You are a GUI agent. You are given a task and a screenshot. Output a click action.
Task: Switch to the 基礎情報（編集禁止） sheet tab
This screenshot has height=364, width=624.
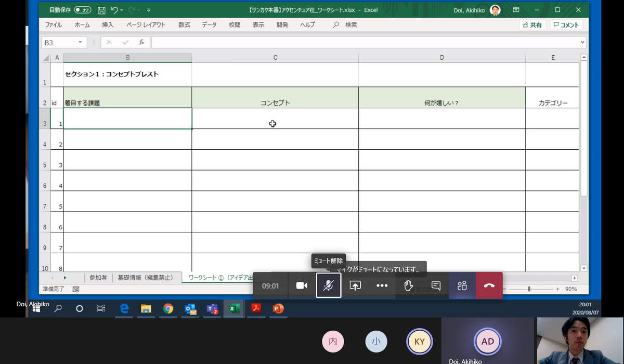coord(145,278)
